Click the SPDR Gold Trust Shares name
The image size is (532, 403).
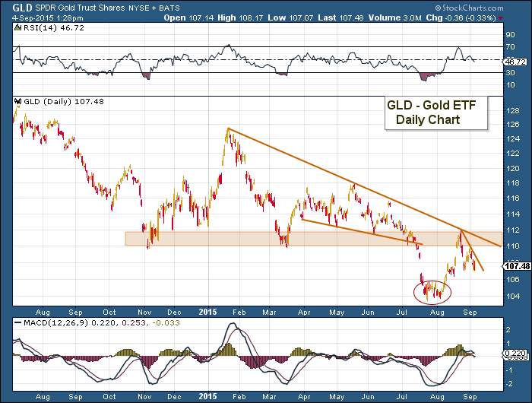pyautogui.click(x=80, y=8)
